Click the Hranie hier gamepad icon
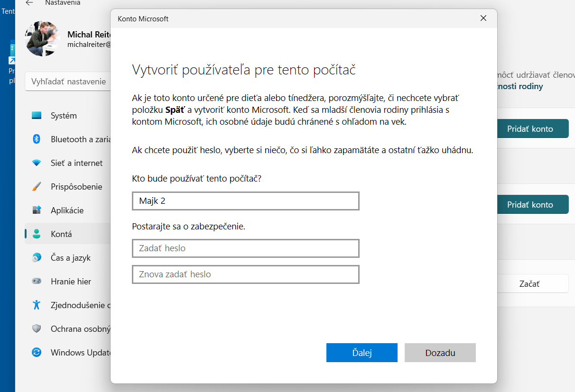The height and width of the screenshot is (392, 575). coord(37,282)
